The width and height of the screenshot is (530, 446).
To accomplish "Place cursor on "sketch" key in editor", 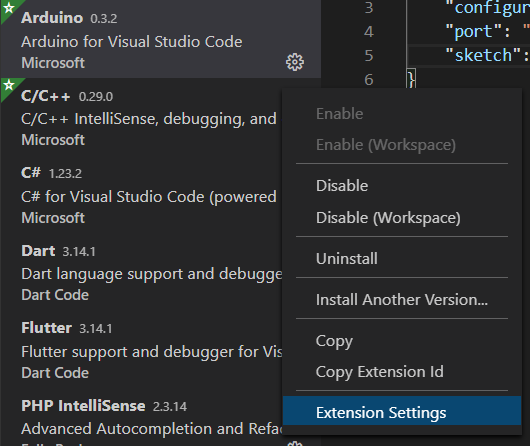I will (x=483, y=55).
